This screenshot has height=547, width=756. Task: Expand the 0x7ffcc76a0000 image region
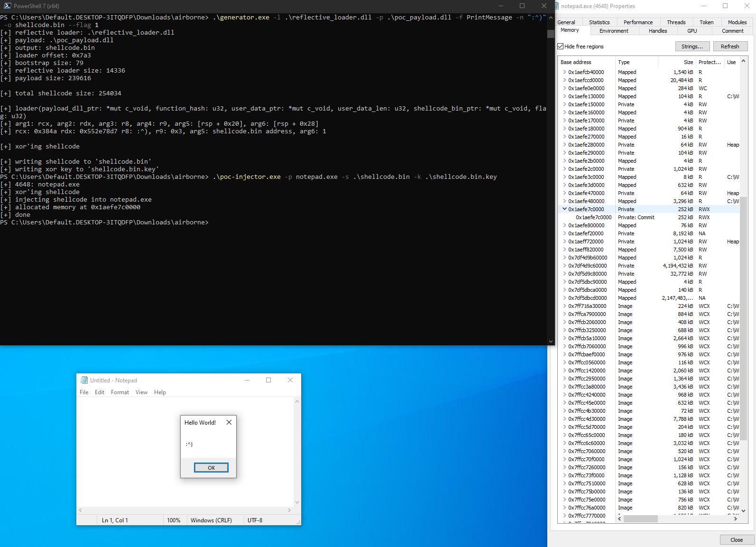click(564, 508)
